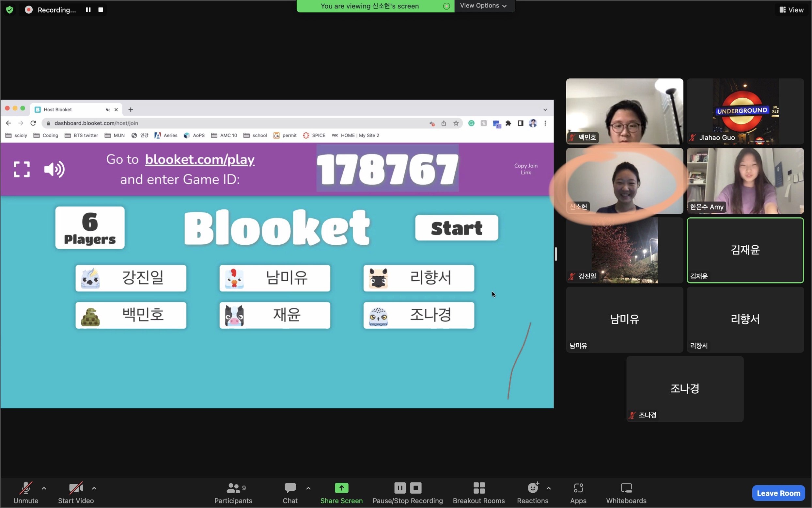Mute the Blooket lobby sound speaker icon
This screenshot has height=508, width=812.
(x=54, y=169)
